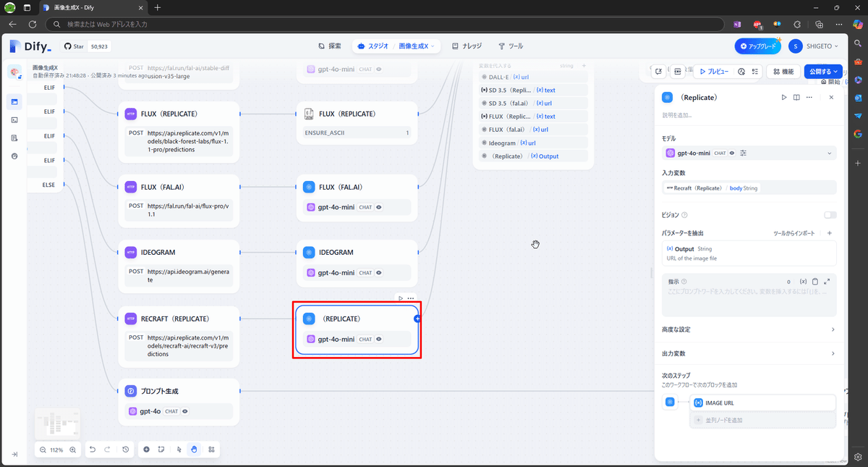Add a new extraction parameter with plus icon
This screenshot has height=467, width=868.
tap(830, 233)
